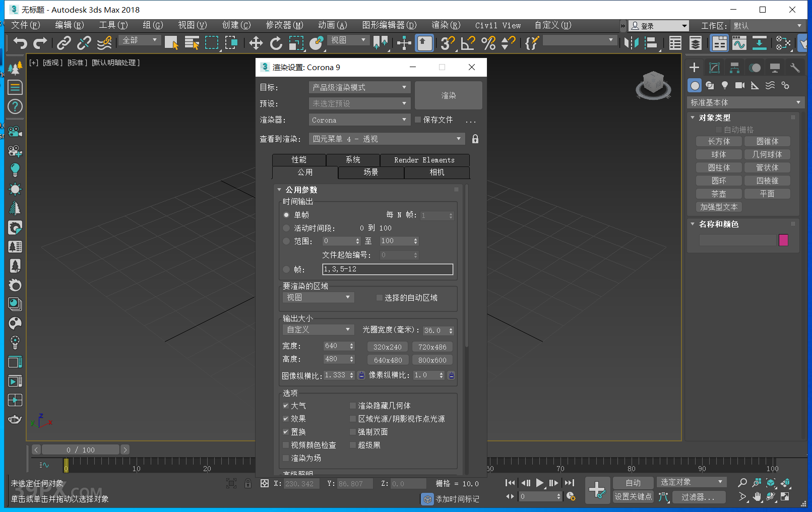Click the 茶壶 object button
This screenshot has height=512, width=812.
pos(718,194)
